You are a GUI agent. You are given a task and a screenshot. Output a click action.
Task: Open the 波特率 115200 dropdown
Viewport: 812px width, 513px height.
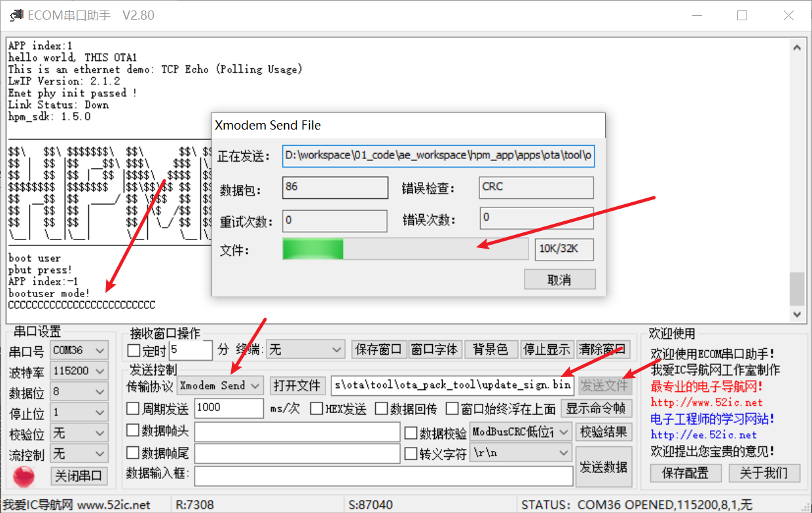pos(79,371)
